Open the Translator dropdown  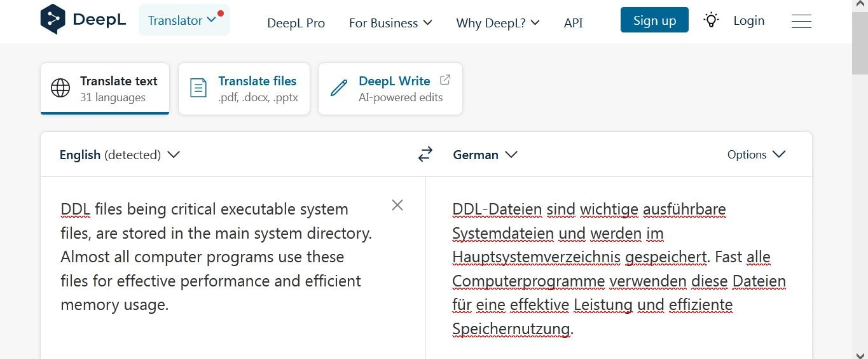[184, 20]
